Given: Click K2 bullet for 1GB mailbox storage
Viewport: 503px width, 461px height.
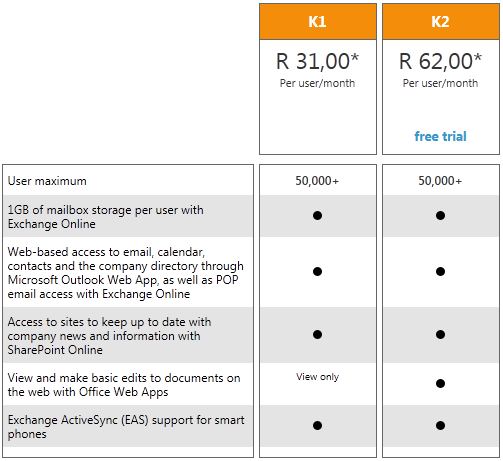Looking at the screenshot, I should pos(440,215).
